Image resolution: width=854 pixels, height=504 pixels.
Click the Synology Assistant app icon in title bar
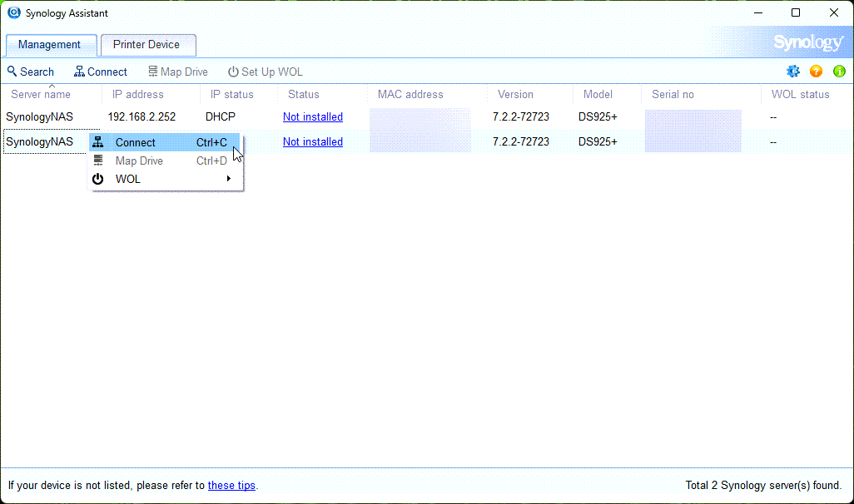[13, 13]
